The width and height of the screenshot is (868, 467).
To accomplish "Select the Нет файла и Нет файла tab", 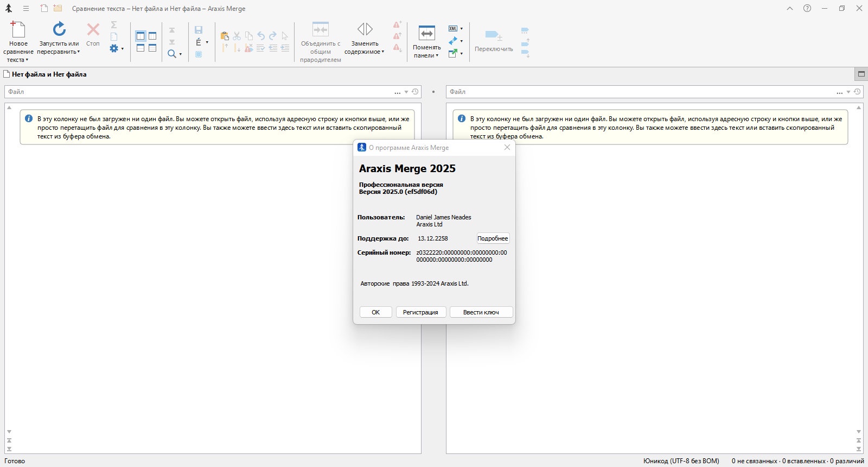I will (49, 74).
